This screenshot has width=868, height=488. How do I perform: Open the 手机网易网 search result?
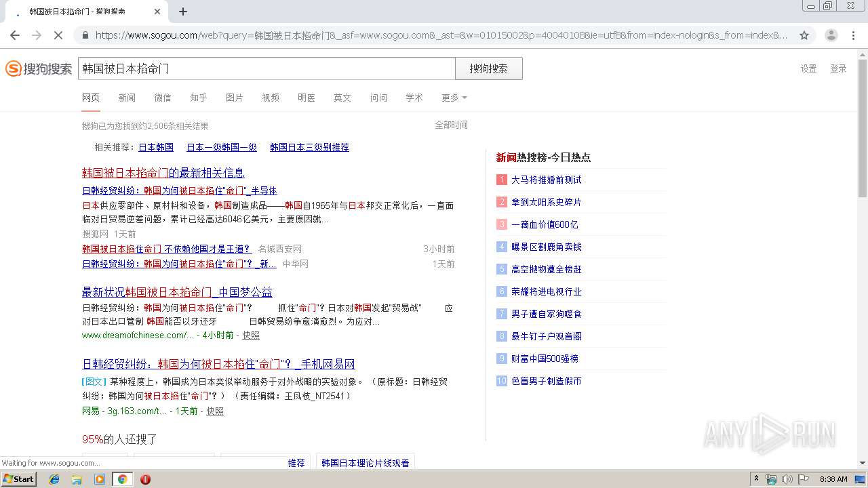coord(218,364)
